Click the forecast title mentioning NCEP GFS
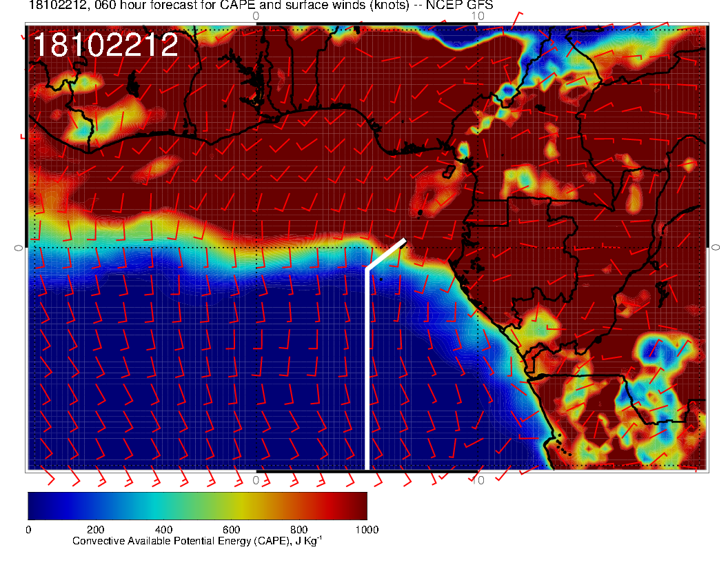The width and height of the screenshot is (728, 563). click(261, 6)
